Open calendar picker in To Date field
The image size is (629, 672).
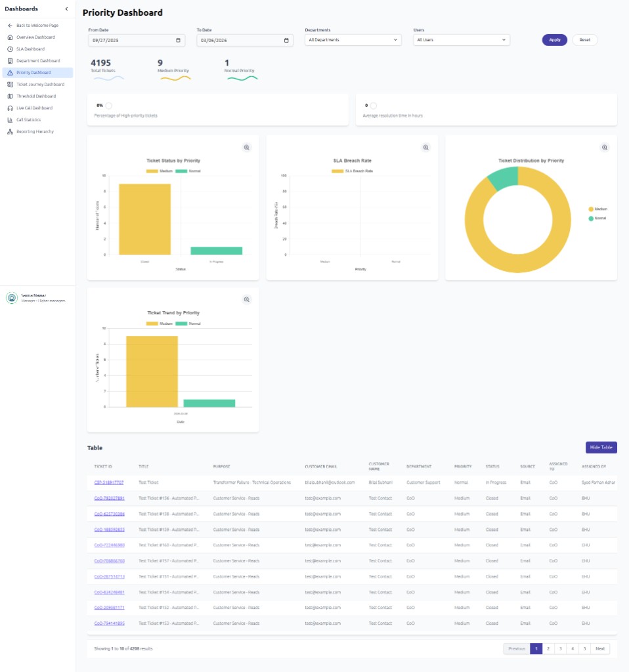click(286, 40)
